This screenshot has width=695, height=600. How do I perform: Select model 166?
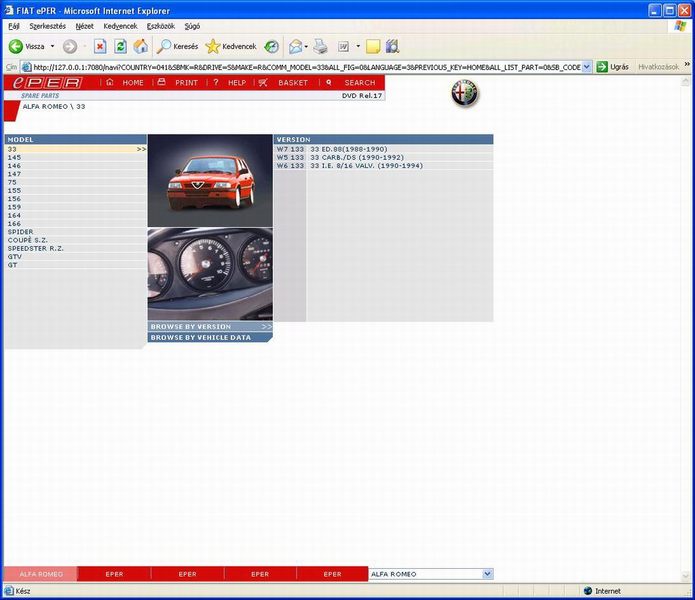(x=75, y=224)
